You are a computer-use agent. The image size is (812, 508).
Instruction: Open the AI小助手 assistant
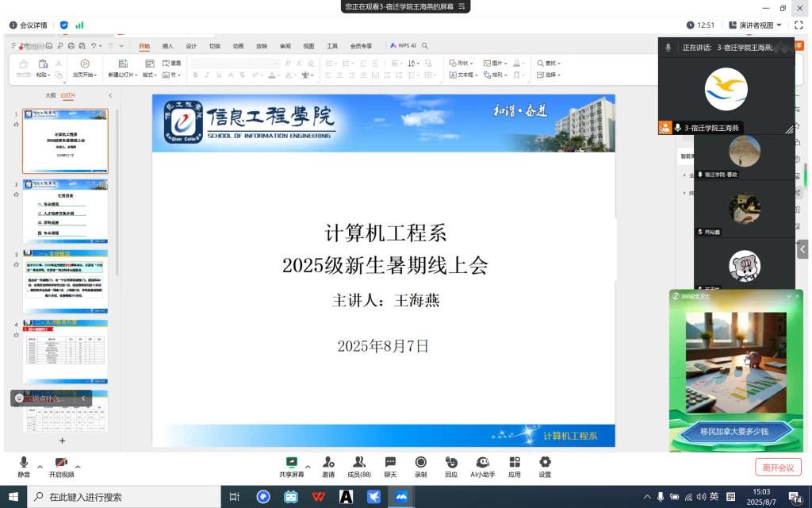tap(483, 466)
